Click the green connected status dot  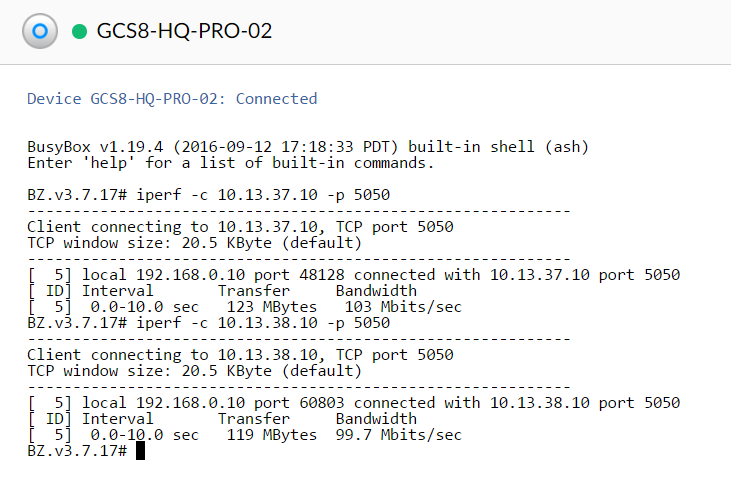[79, 31]
